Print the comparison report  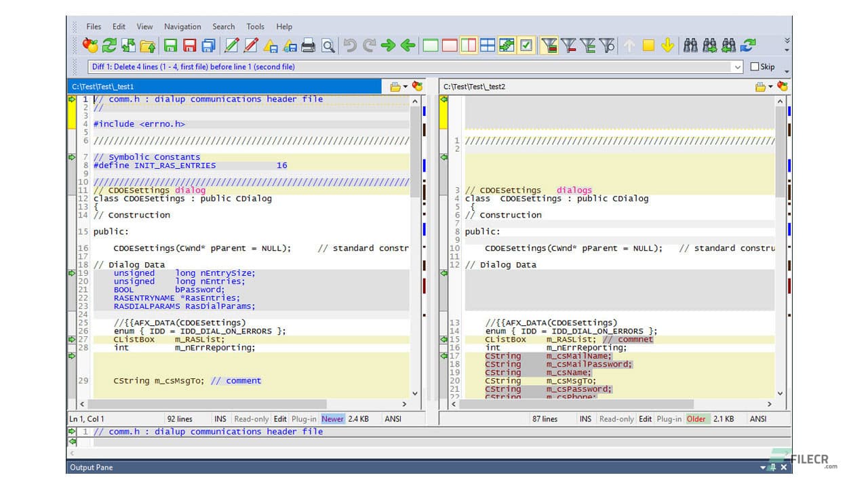click(309, 45)
